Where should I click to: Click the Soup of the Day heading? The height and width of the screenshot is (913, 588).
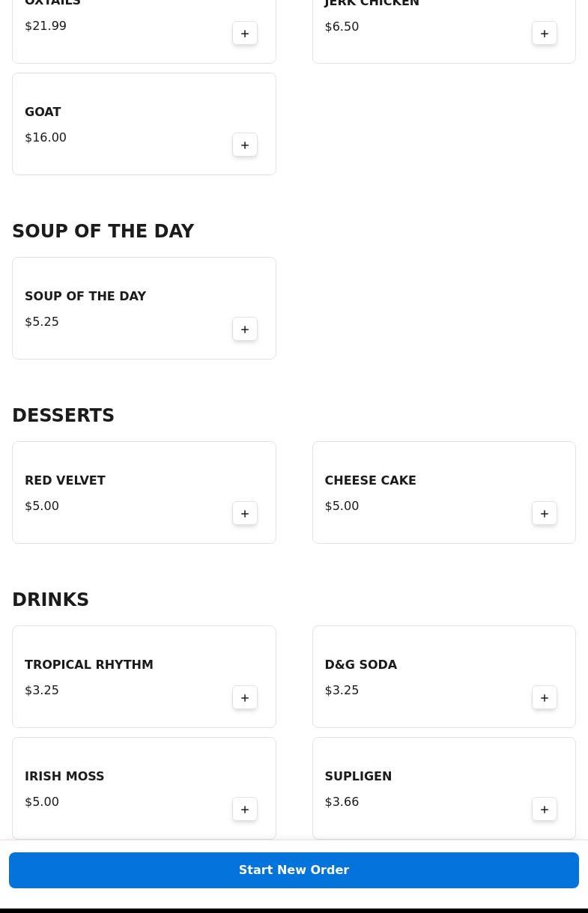pos(103,231)
